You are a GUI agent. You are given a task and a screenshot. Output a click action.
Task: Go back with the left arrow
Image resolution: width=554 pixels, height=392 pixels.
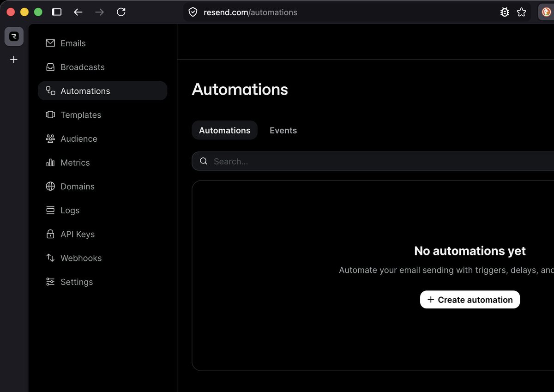[78, 12]
